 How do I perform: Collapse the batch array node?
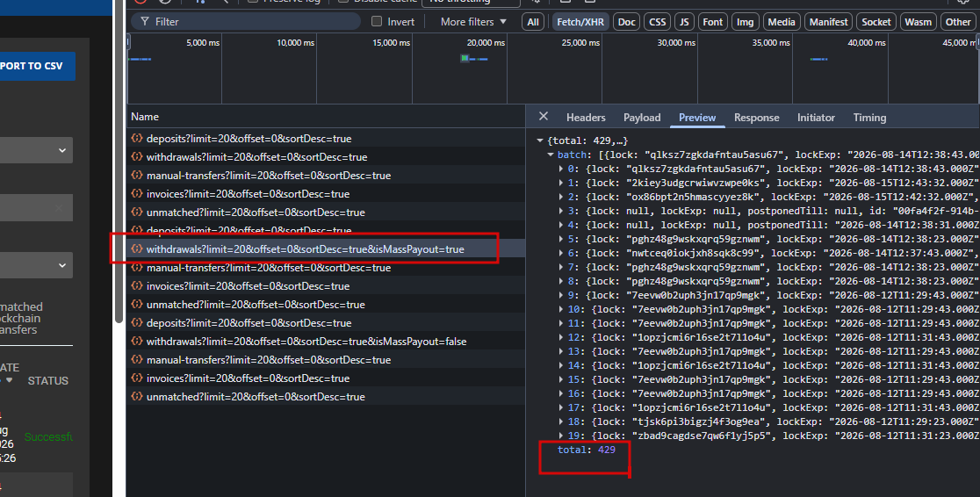(551, 155)
